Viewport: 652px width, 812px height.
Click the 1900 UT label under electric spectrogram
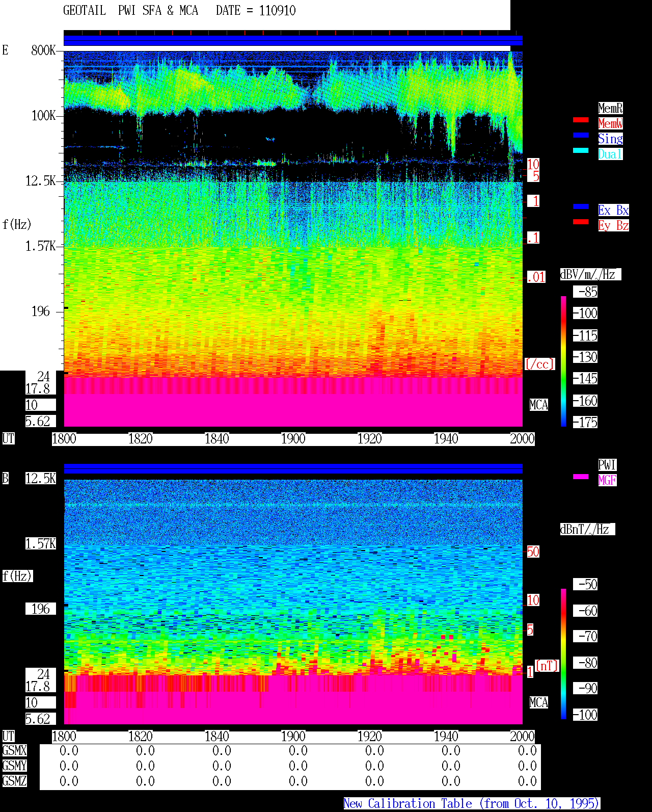(293, 438)
